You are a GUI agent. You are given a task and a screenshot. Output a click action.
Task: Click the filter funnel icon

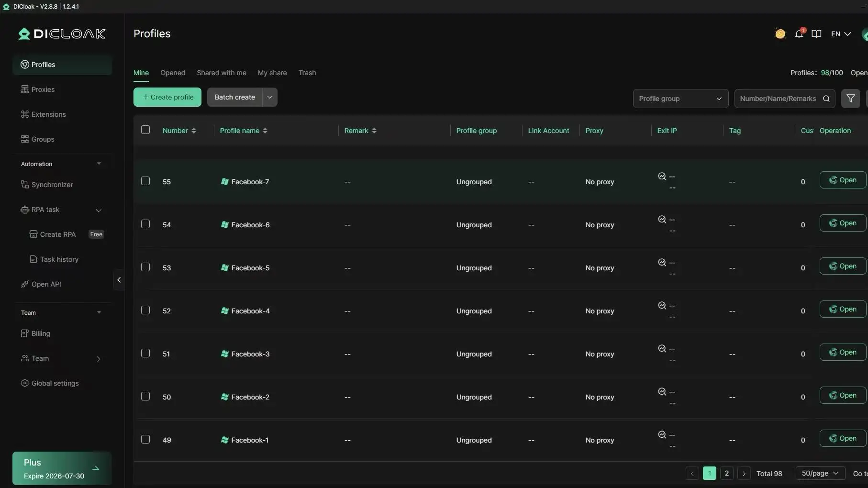(850, 99)
